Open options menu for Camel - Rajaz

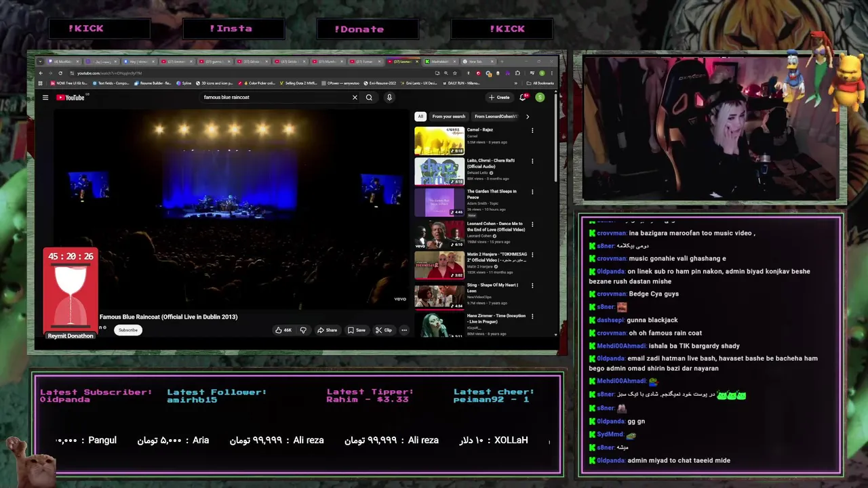[532, 130]
